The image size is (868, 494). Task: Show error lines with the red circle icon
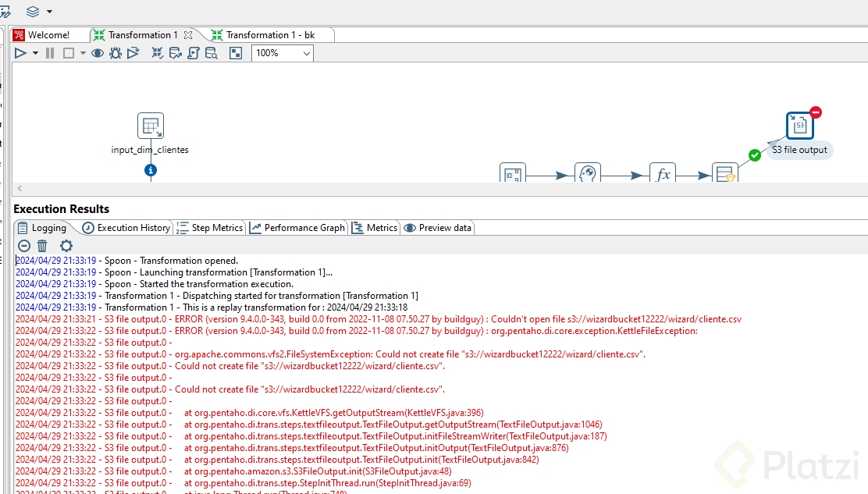point(23,246)
